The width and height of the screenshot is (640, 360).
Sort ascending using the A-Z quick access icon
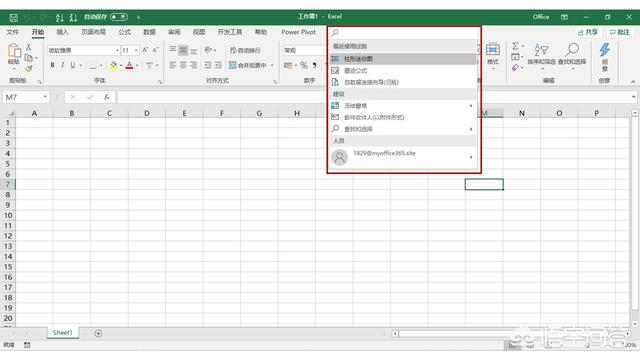click(60, 18)
